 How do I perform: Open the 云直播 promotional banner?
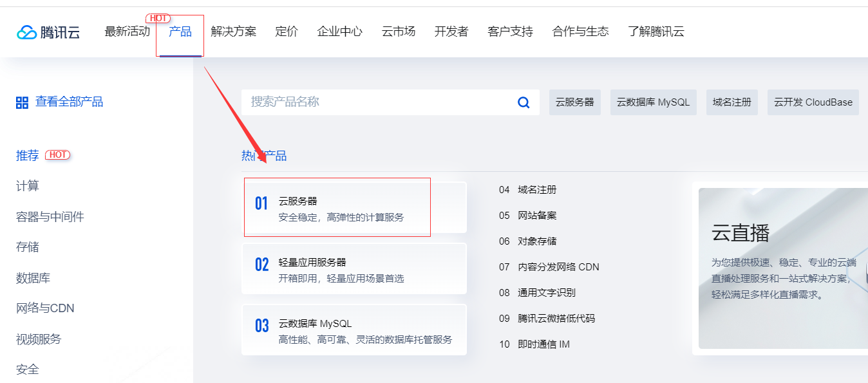(783, 268)
